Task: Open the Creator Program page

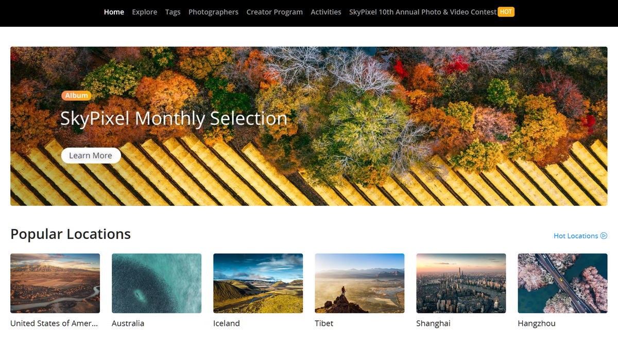Action: pos(274,12)
